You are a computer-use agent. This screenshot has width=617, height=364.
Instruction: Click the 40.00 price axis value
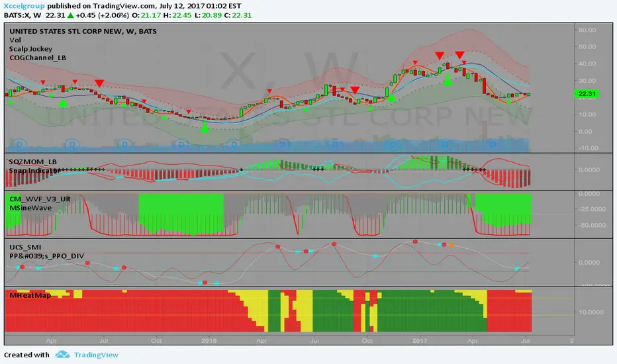(587, 64)
